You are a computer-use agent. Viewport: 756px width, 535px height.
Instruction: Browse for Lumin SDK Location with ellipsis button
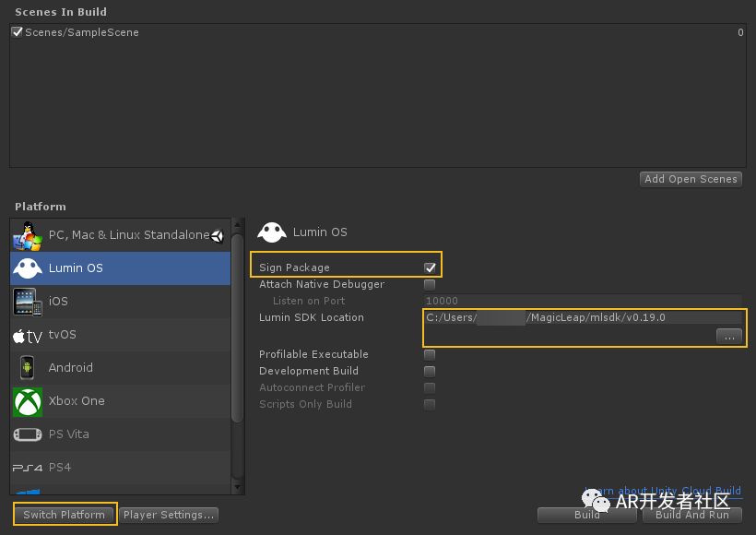coord(729,337)
